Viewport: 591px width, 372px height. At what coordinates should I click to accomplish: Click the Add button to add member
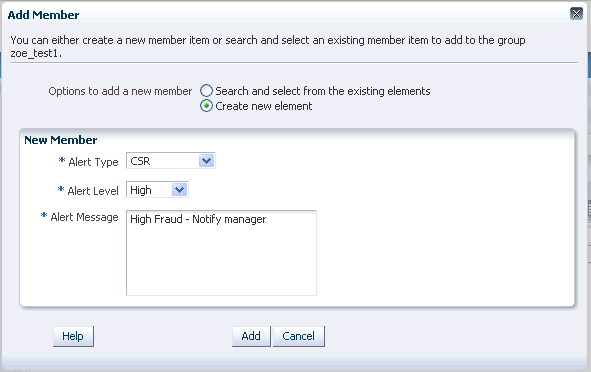tap(251, 336)
